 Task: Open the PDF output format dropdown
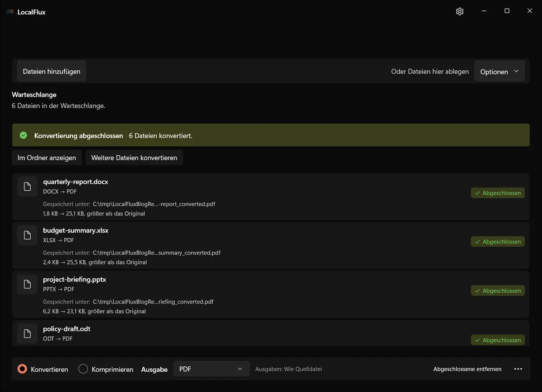tap(211, 369)
